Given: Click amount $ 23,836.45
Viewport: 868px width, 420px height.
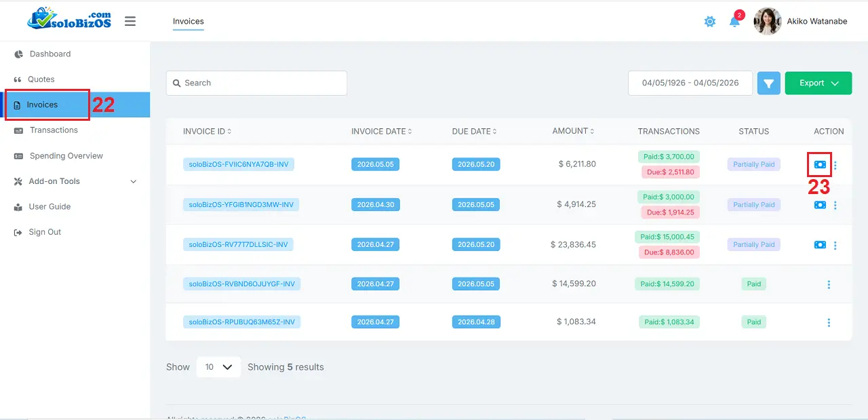Looking at the screenshot, I should pos(574,244).
